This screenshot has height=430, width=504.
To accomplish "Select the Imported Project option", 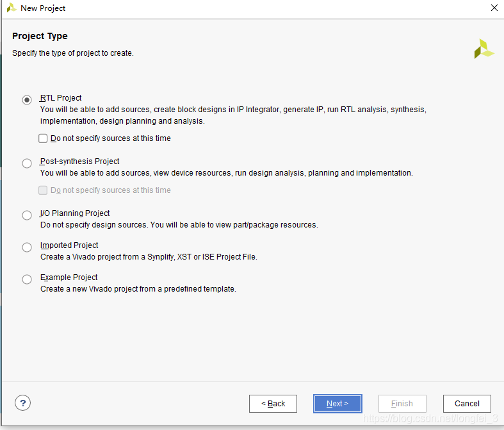I will (x=27, y=247).
